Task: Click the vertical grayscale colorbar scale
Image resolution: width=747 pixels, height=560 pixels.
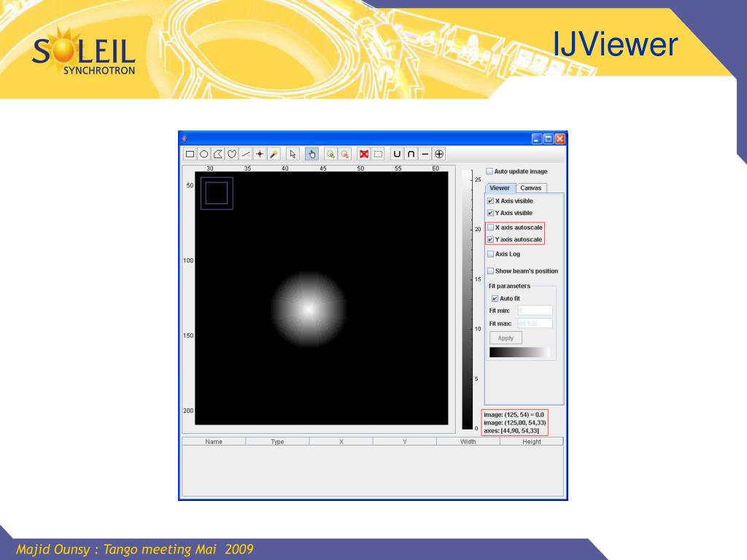Action: coord(467,300)
